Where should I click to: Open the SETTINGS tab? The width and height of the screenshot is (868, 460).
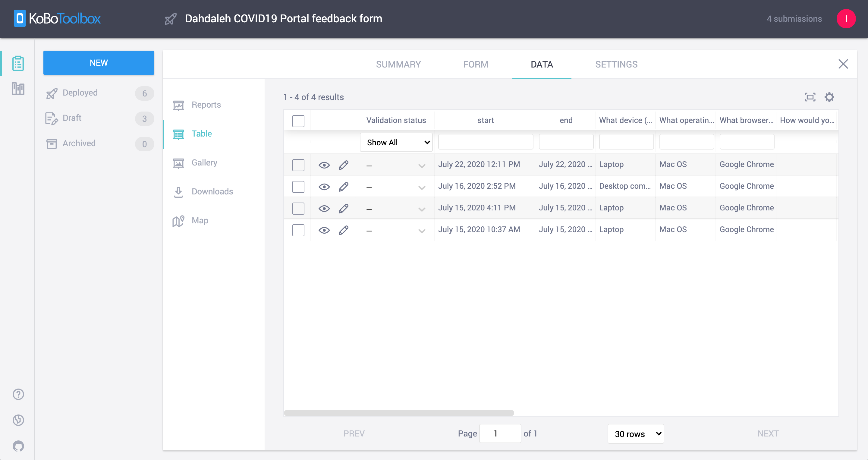tap(616, 65)
